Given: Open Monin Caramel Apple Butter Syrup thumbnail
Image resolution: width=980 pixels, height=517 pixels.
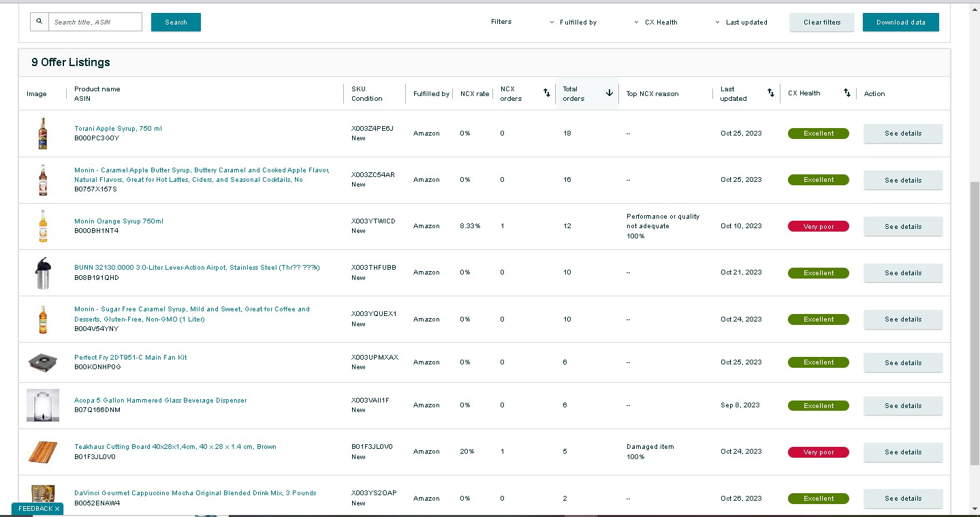Looking at the screenshot, I should [x=43, y=180].
